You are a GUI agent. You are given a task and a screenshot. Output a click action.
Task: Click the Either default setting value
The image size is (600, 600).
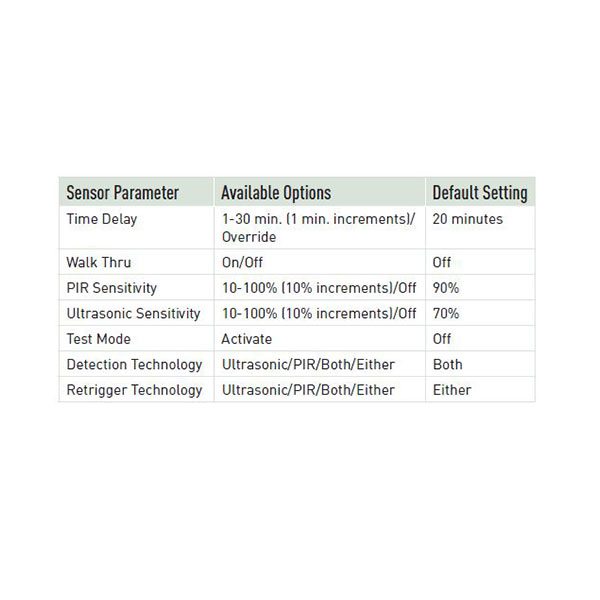coord(452,390)
